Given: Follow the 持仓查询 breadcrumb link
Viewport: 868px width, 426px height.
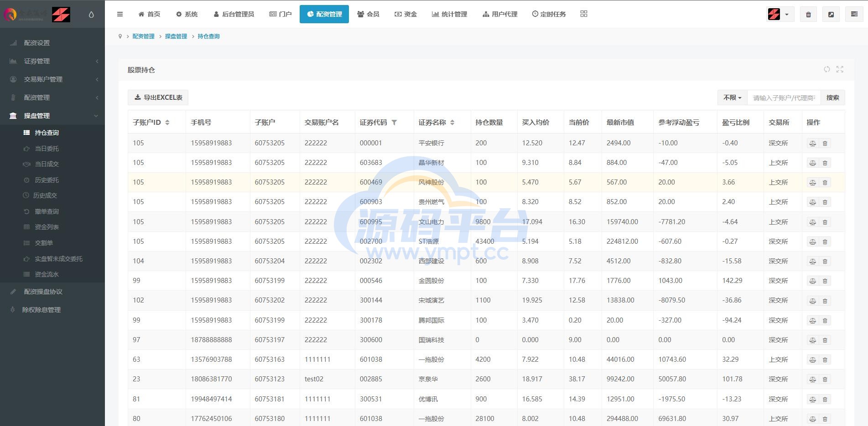Looking at the screenshot, I should (208, 36).
